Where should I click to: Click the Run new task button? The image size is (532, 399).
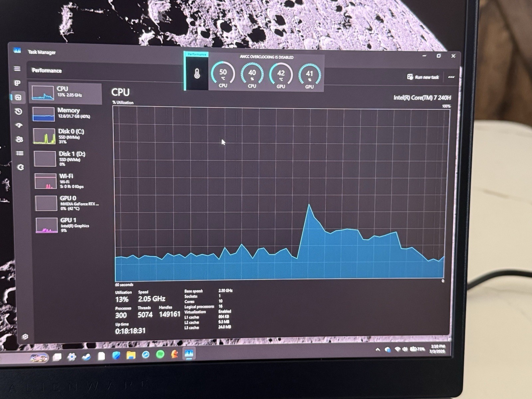[x=423, y=77]
